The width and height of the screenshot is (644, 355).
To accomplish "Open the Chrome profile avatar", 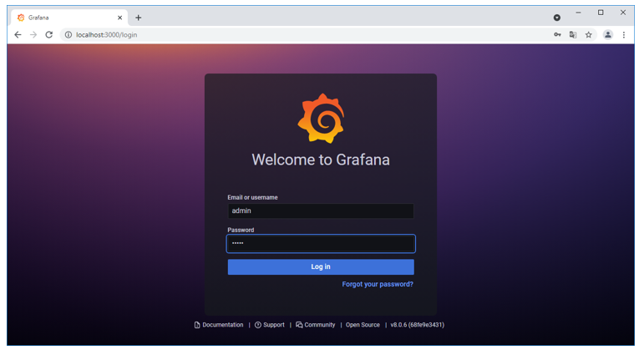I will click(608, 35).
